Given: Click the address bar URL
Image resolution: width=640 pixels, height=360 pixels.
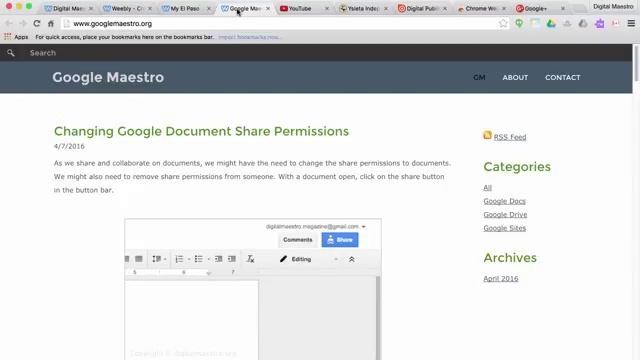Looking at the screenshot, I should (113, 24).
